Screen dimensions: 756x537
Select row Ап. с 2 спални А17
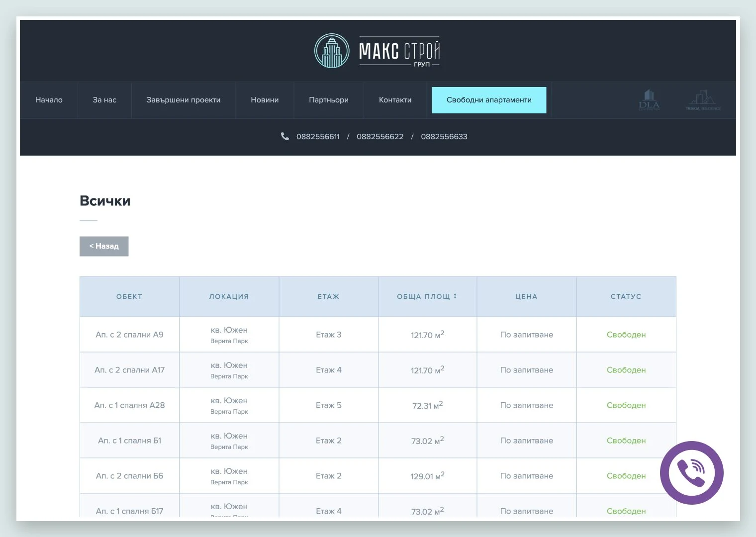(378, 370)
